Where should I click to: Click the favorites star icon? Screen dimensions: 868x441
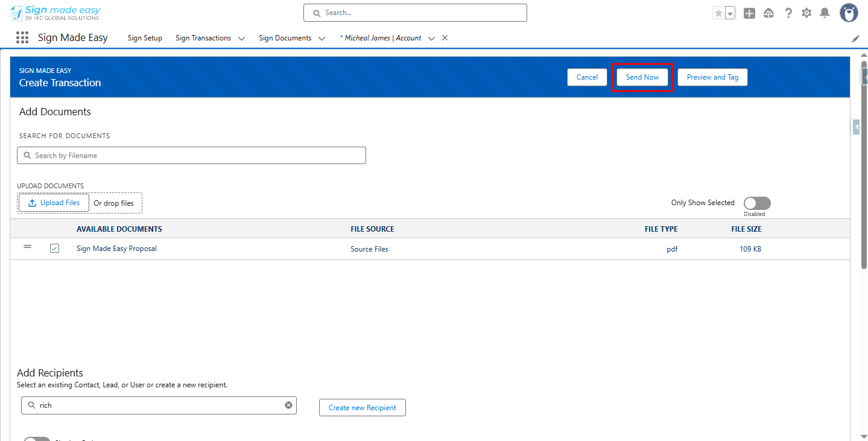pyautogui.click(x=718, y=11)
